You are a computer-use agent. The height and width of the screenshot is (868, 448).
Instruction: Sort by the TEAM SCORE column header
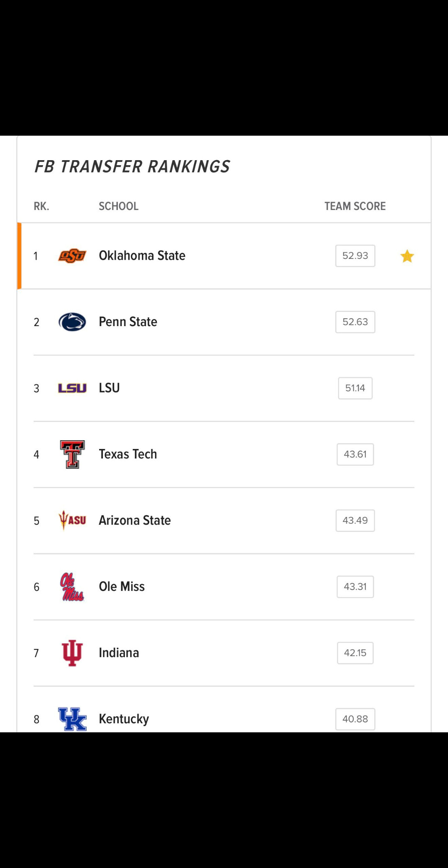355,206
